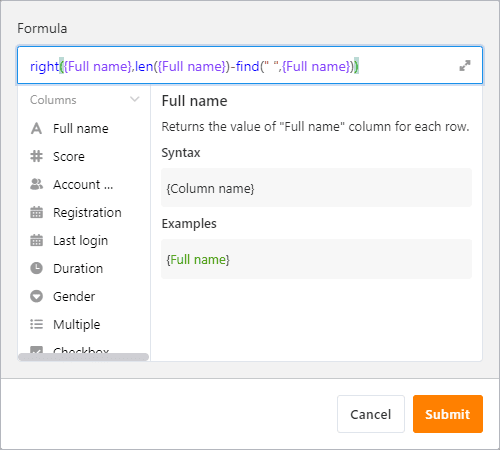500x450 pixels.
Task: Click the Examples heading
Action: coord(189,224)
